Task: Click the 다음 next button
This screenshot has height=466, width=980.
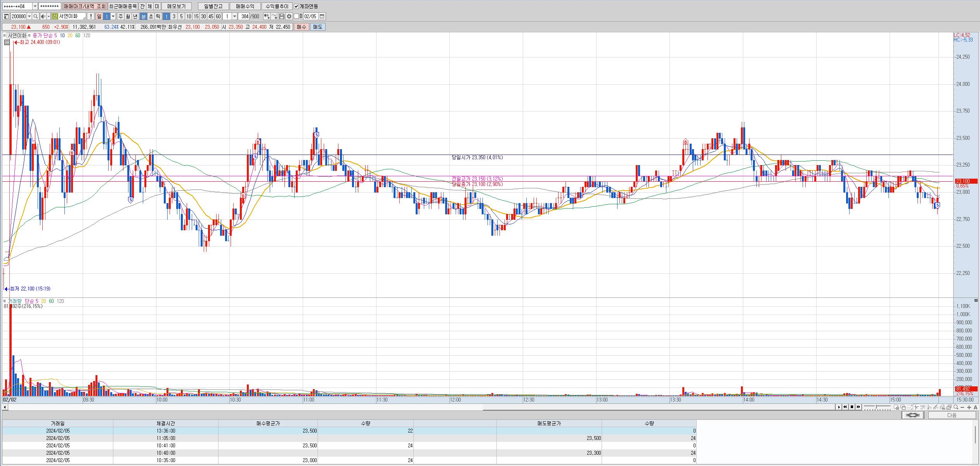Action: click(952, 415)
